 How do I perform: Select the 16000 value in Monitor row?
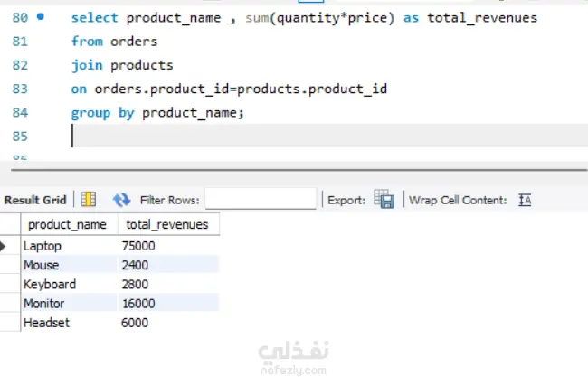tap(138, 303)
